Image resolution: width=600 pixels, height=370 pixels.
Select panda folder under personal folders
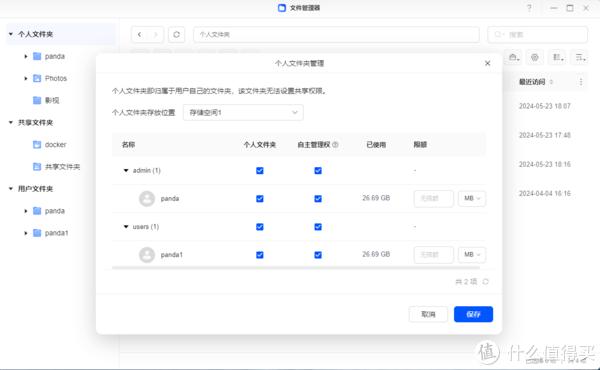click(x=54, y=56)
